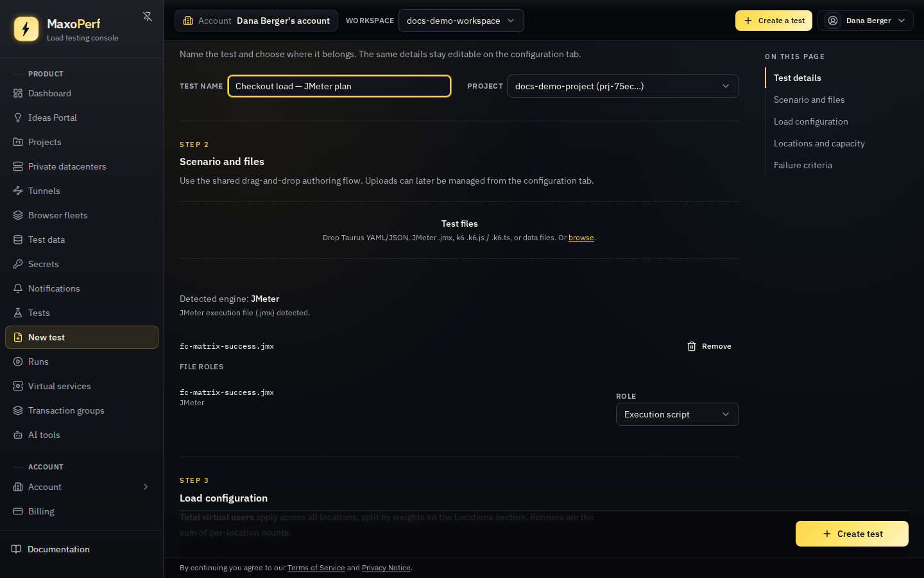This screenshot has width=924, height=578.
Task: Click the Test name input field
Action: pyautogui.click(x=339, y=86)
